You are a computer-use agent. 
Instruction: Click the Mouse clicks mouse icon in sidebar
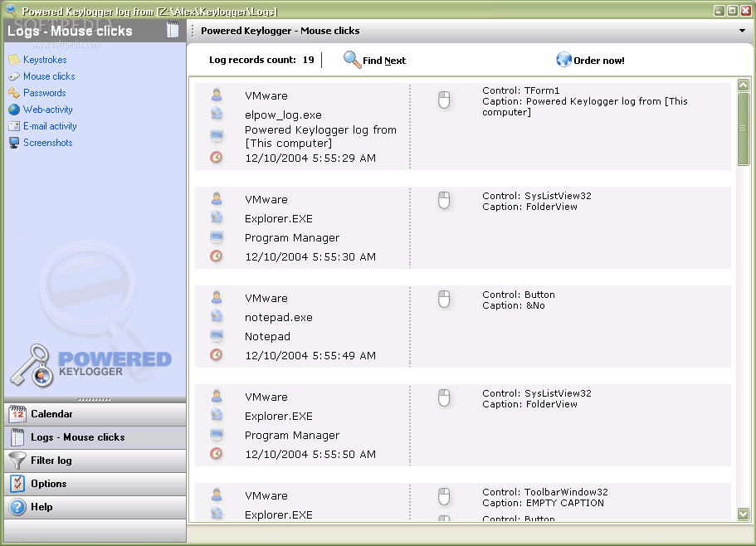[14, 76]
